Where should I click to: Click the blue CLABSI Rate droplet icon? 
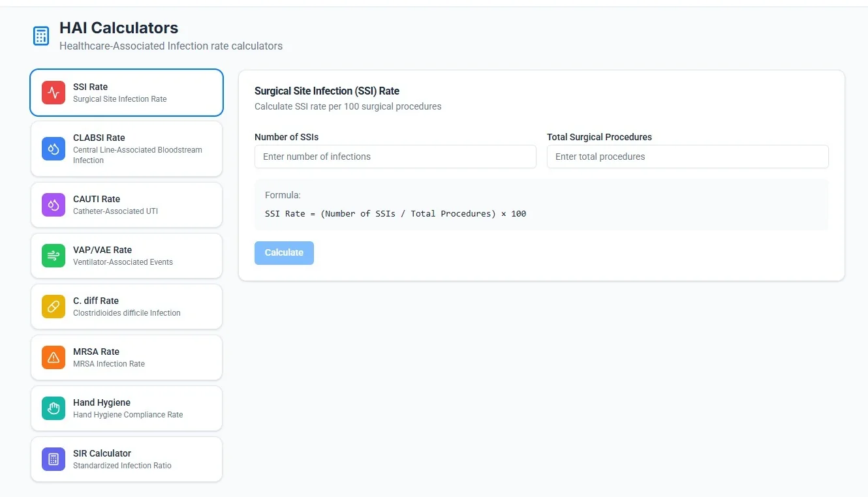click(x=54, y=149)
